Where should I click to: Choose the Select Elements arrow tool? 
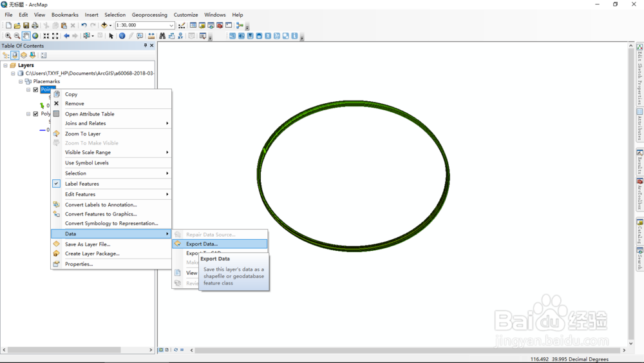click(x=111, y=36)
